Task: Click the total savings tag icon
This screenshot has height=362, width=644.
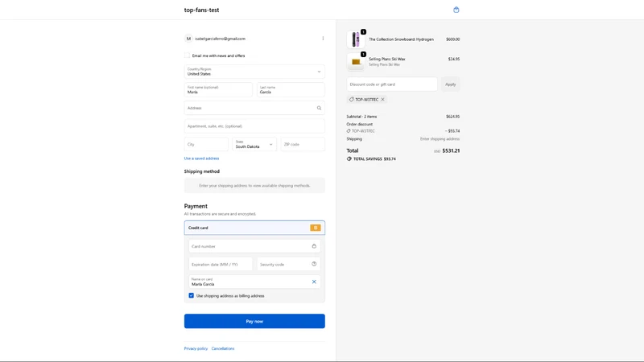Action: pos(349,158)
